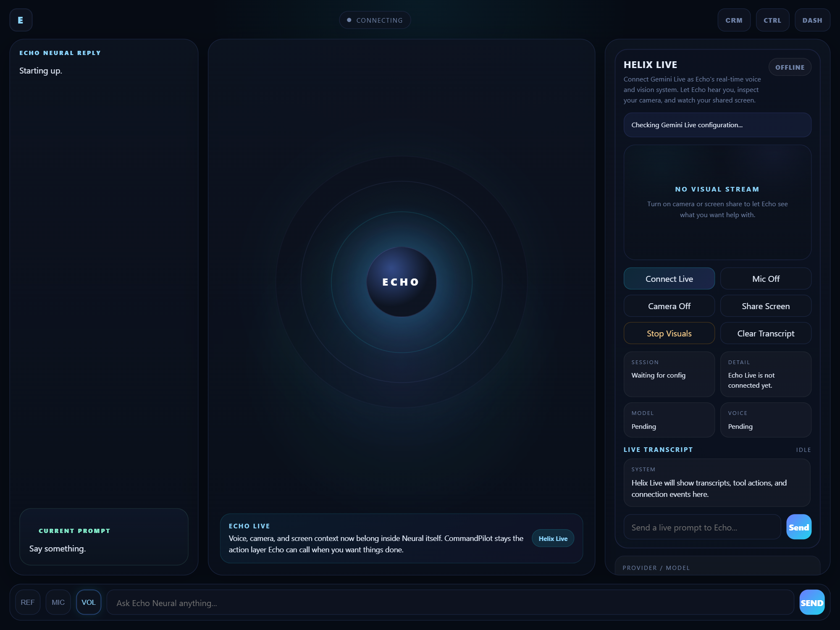Click the Say something current prompt

58,549
